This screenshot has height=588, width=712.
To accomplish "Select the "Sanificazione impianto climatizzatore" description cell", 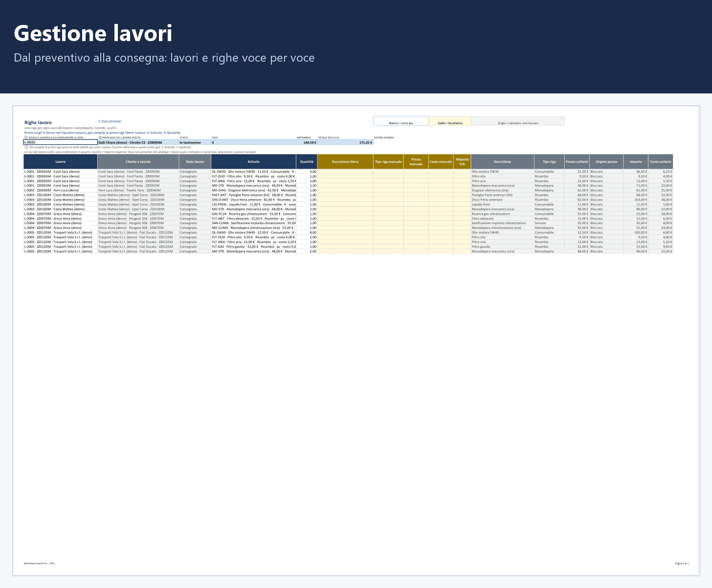I will click(503, 223).
